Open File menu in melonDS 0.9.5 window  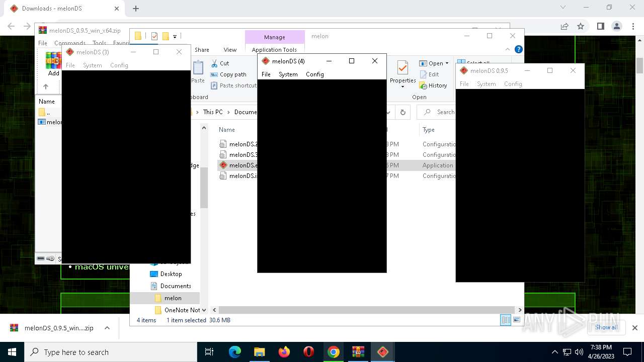(464, 84)
